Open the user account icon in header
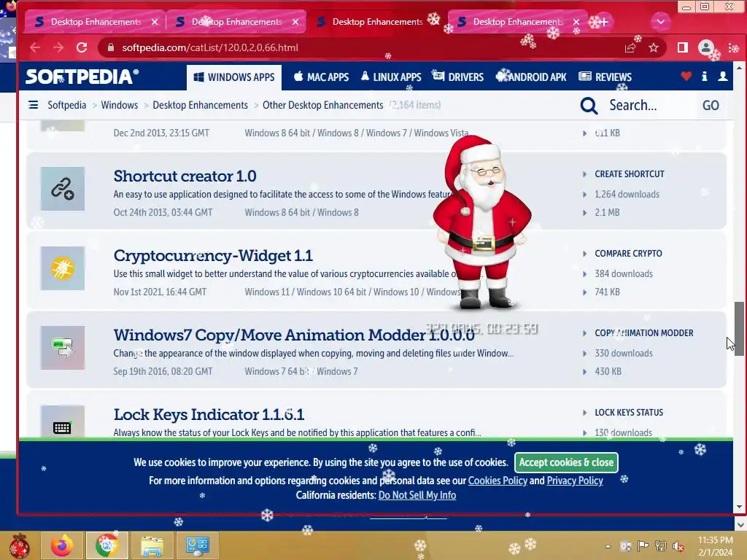This screenshot has width=747, height=560. click(x=723, y=76)
